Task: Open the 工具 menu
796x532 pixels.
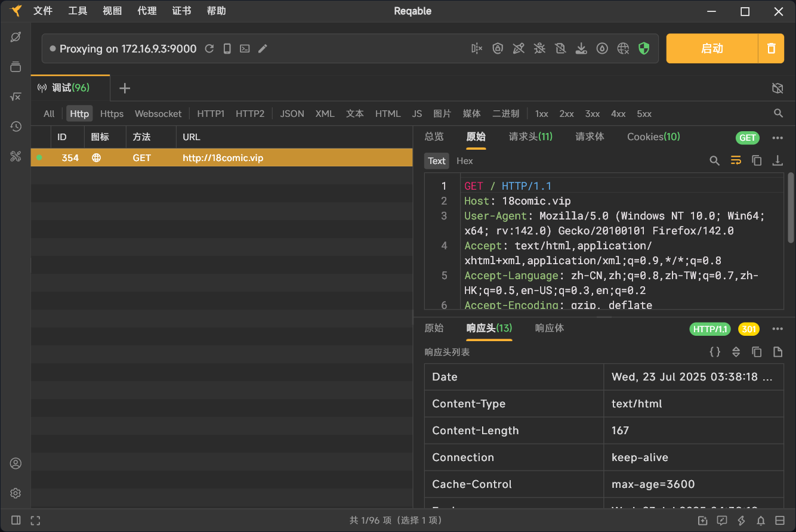Action: pos(78,11)
